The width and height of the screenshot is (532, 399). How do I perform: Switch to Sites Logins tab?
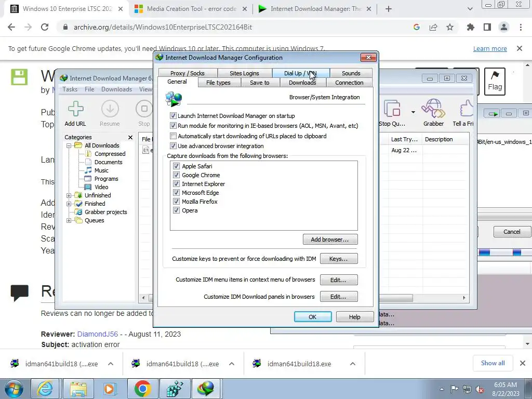244,73
